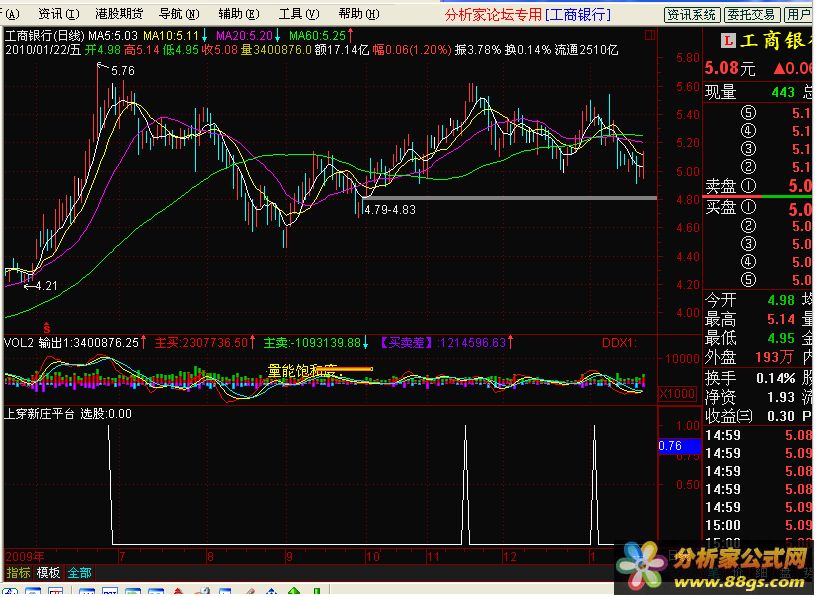Click the MA60:5.25 indicator label
Viewport: 816px width, 597px height.
pyautogui.click(x=317, y=36)
